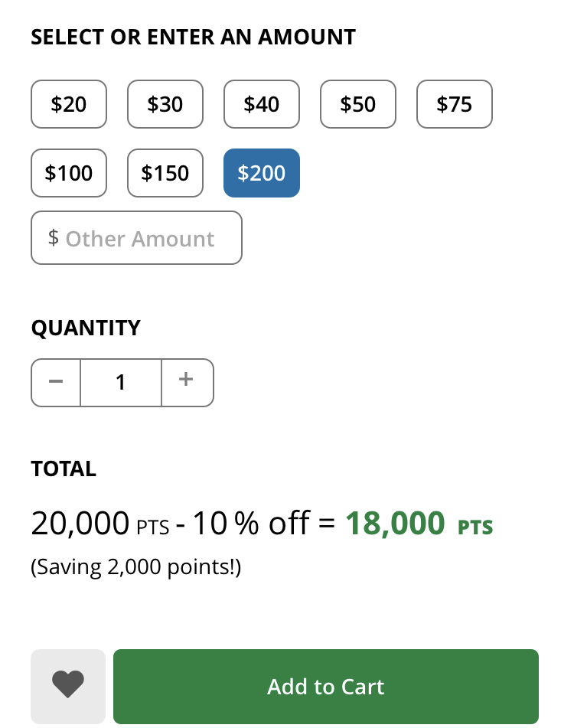Select the $100 amount option
This screenshot has width=574, height=728.
click(69, 173)
